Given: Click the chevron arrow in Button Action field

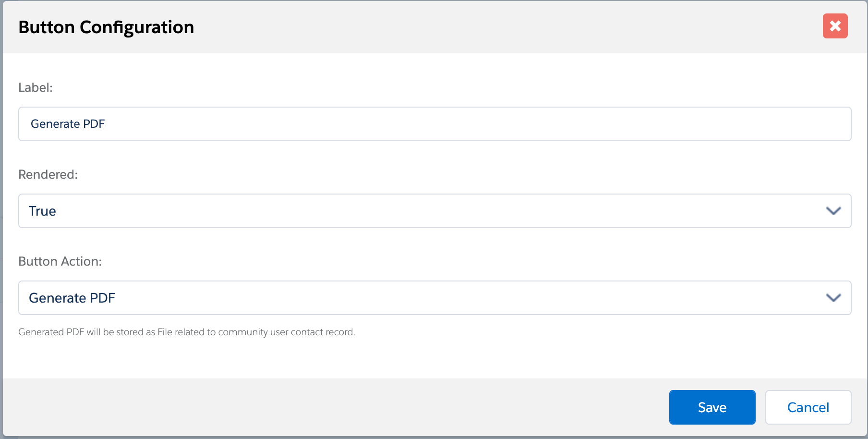Looking at the screenshot, I should coord(833,298).
